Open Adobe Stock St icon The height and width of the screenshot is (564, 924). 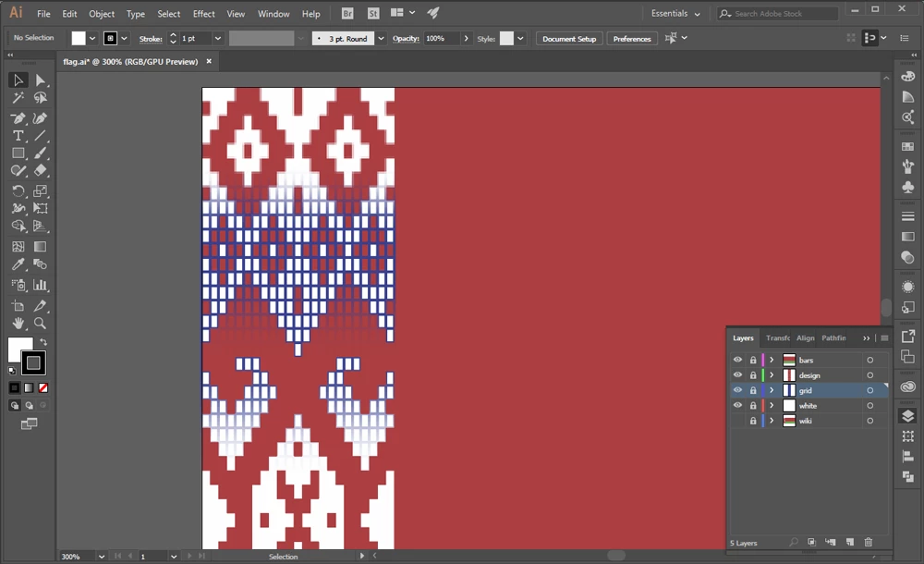(x=373, y=14)
